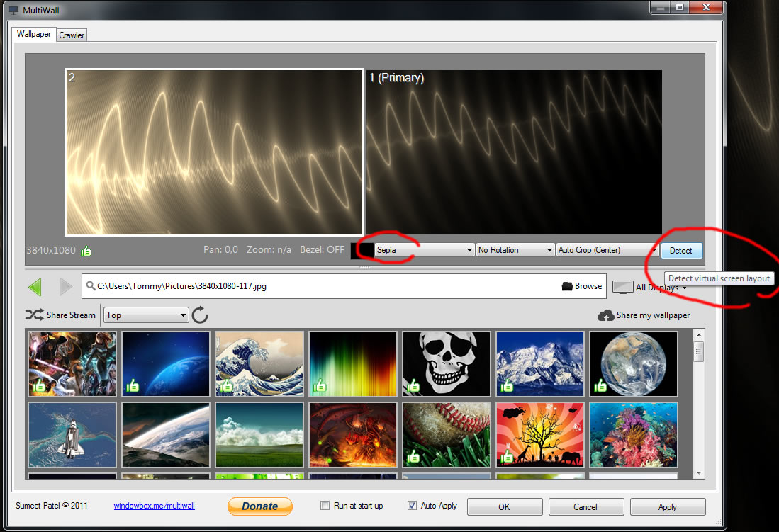
Task: Enable Run at start up checkbox
Action: [325, 506]
